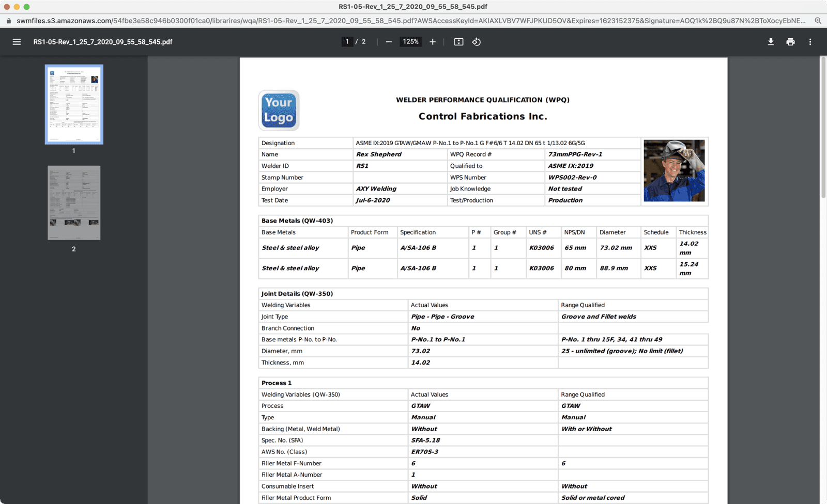Select page 2 thumbnail in the sidebar

(x=74, y=202)
